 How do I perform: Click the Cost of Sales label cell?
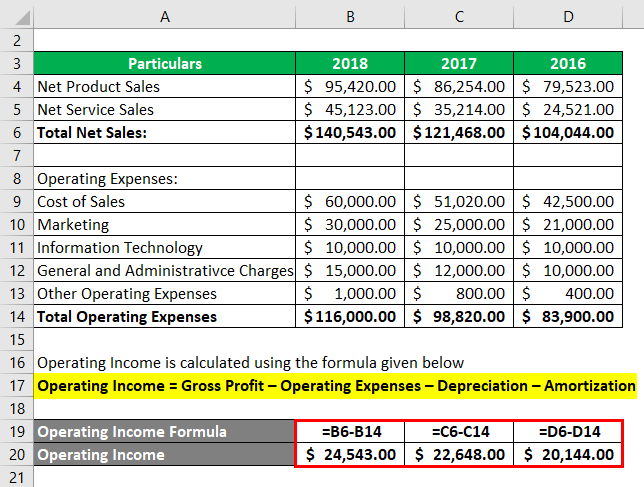pyautogui.click(x=165, y=201)
